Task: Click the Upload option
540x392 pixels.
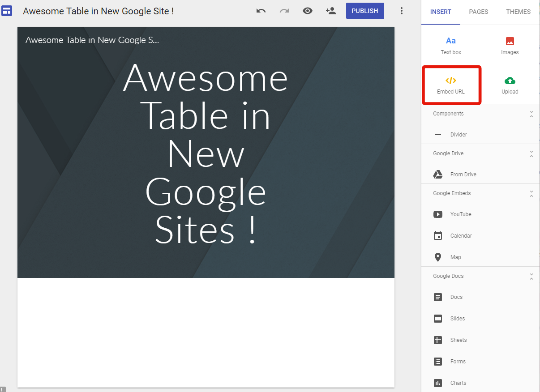Action: pos(510,85)
